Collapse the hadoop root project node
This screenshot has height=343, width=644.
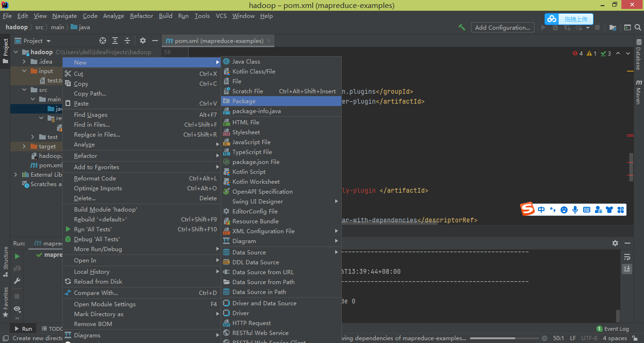pyautogui.click(x=17, y=52)
